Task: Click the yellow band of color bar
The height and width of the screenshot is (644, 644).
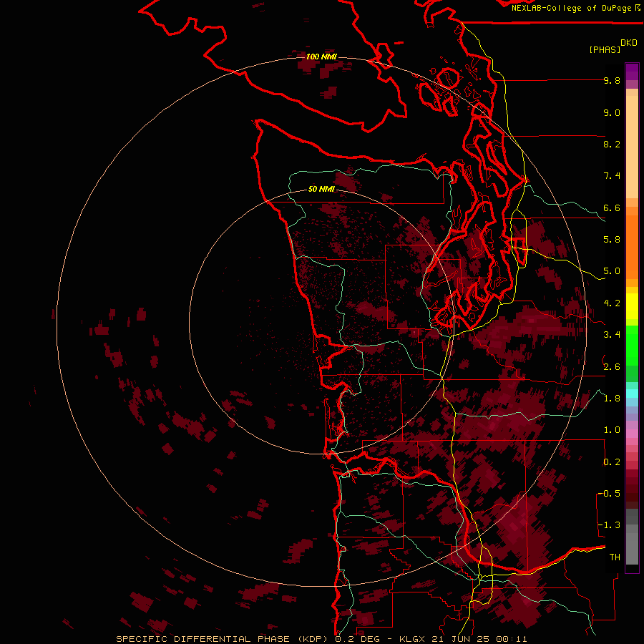Action: point(632,306)
